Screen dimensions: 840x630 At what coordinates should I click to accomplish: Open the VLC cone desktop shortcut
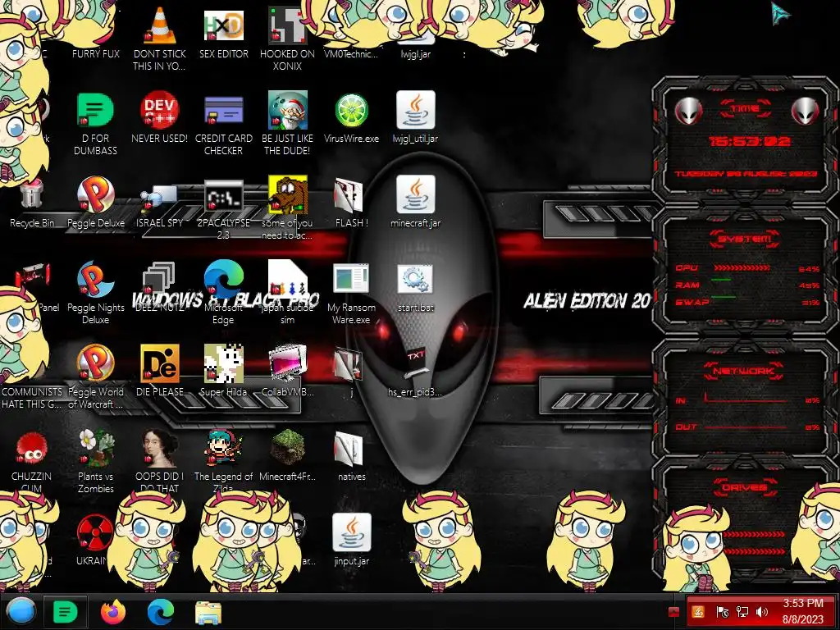[160, 25]
